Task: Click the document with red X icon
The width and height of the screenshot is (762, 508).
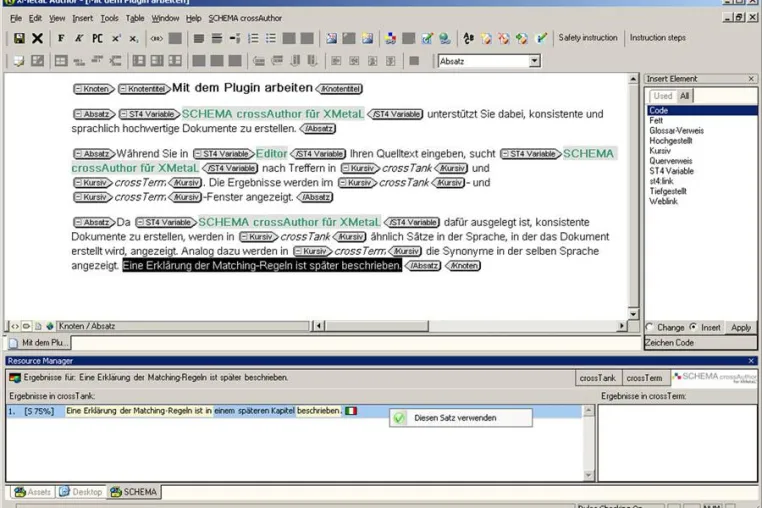Action: 504,38
